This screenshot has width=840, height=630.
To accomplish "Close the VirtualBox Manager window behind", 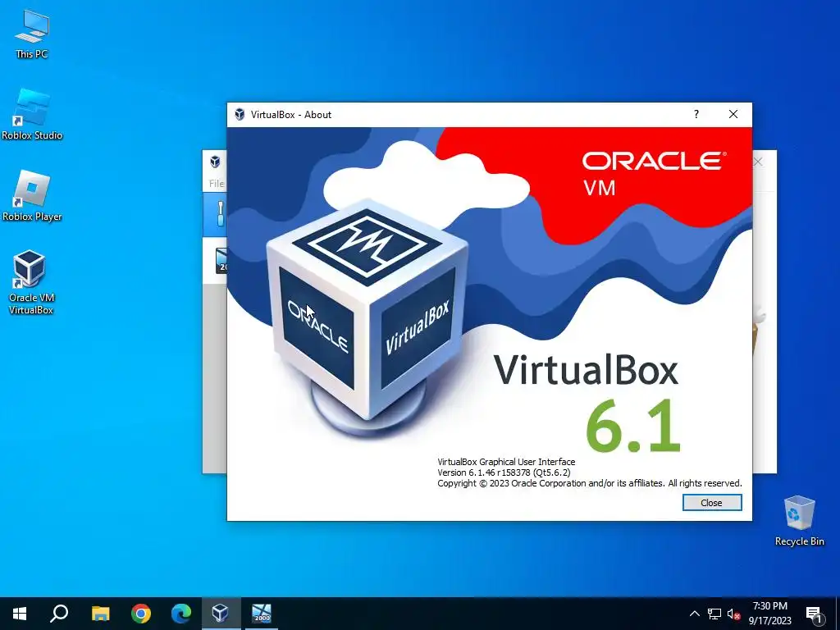I will point(758,162).
